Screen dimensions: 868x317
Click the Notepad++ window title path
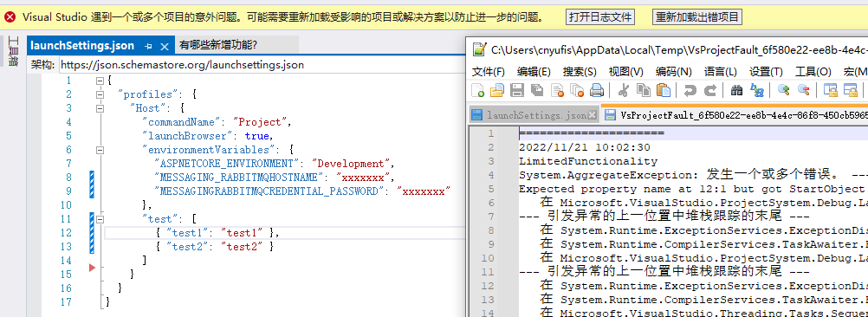coord(678,49)
